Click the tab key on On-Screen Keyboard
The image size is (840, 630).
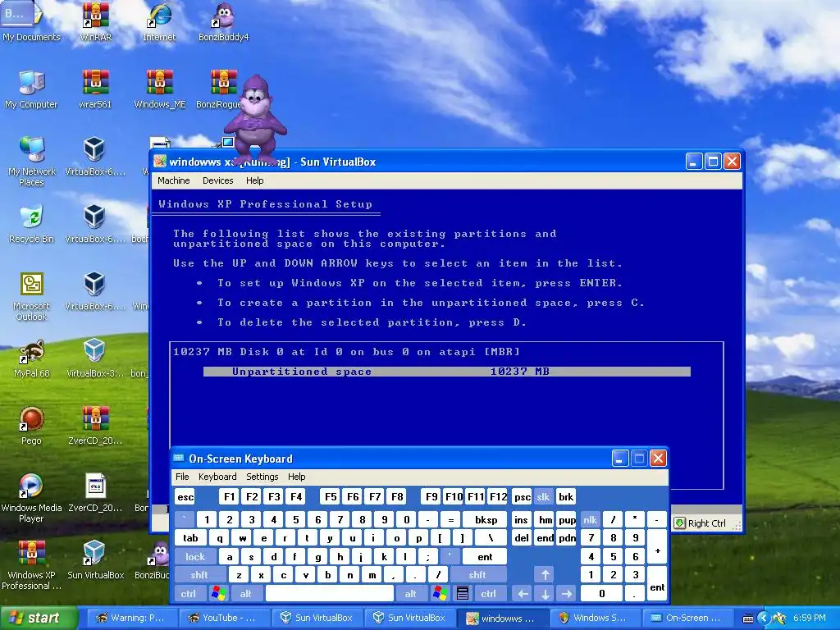190,538
